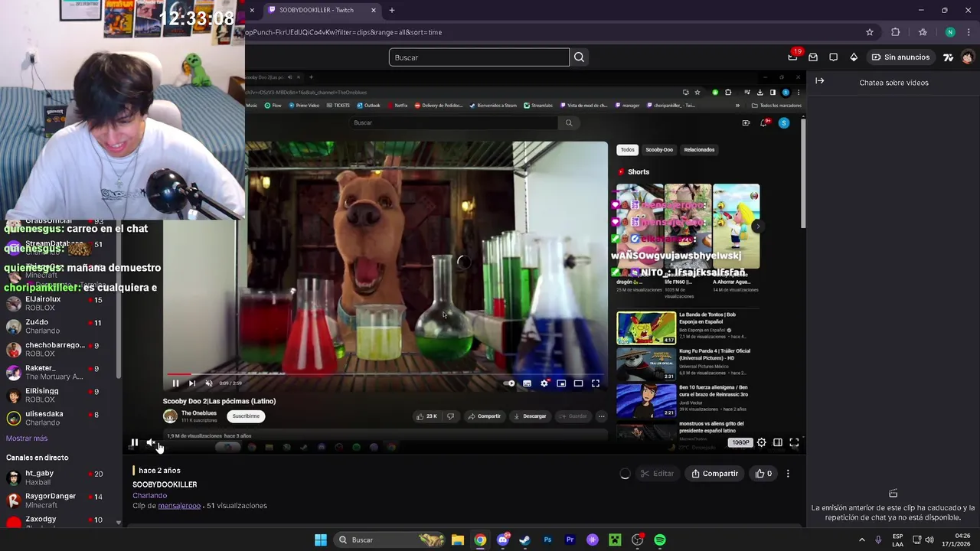Open Spotify from the taskbar

660,540
